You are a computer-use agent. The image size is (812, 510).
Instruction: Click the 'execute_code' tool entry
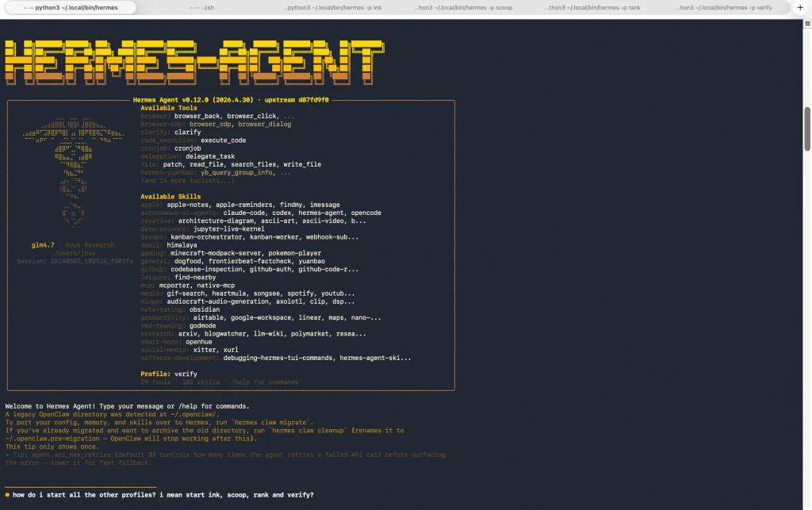223,140
